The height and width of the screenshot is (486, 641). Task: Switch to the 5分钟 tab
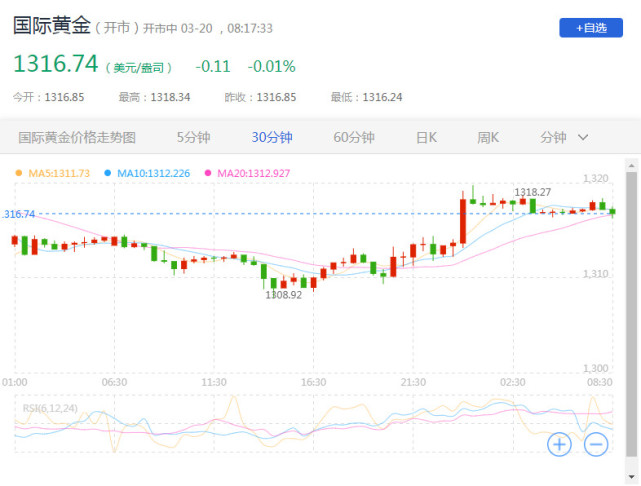point(193,137)
